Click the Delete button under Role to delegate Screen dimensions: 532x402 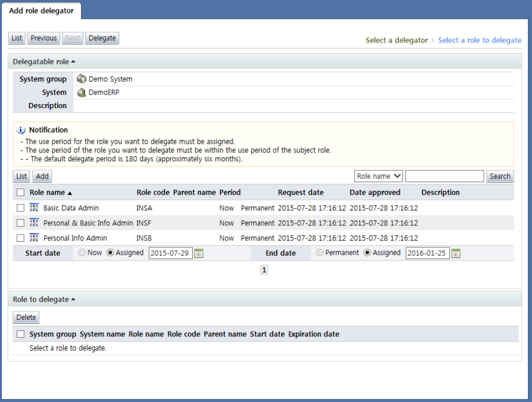coord(26,317)
